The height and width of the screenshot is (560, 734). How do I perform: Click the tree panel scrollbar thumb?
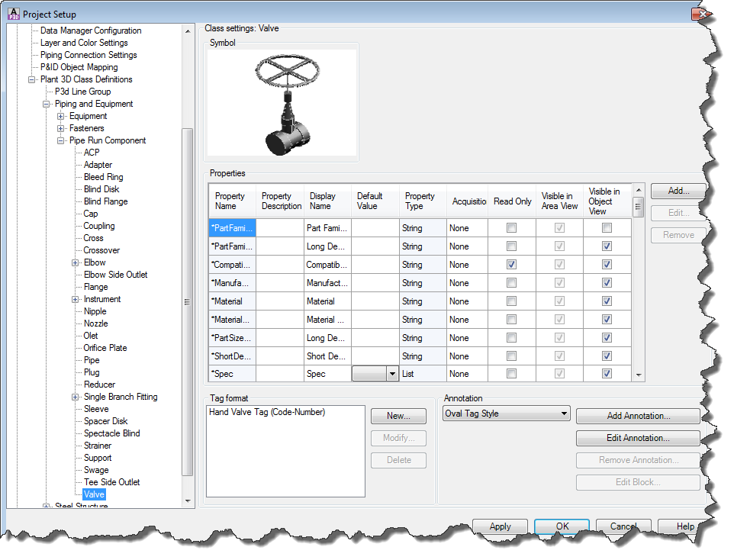point(187,302)
